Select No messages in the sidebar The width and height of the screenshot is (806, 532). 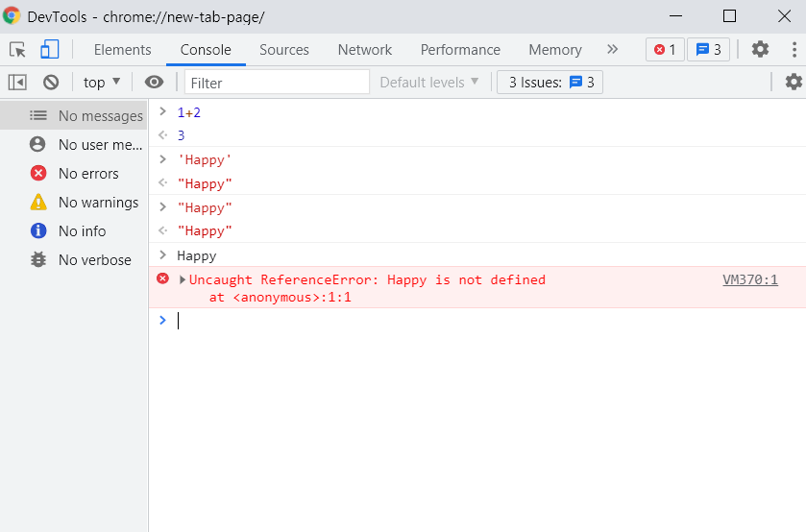coord(74,115)
